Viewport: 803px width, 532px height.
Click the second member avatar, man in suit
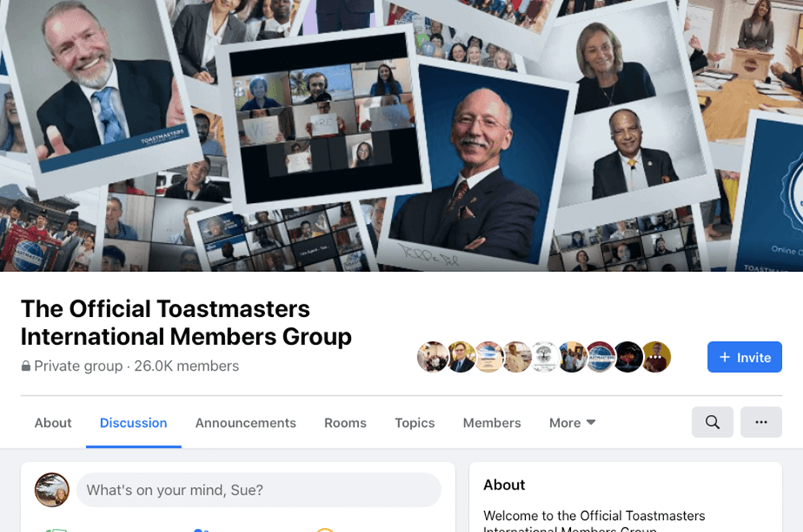461,356
